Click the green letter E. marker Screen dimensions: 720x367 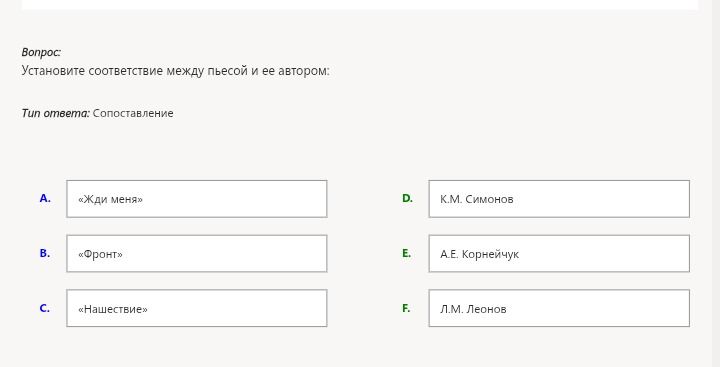(x=406, y=253)
